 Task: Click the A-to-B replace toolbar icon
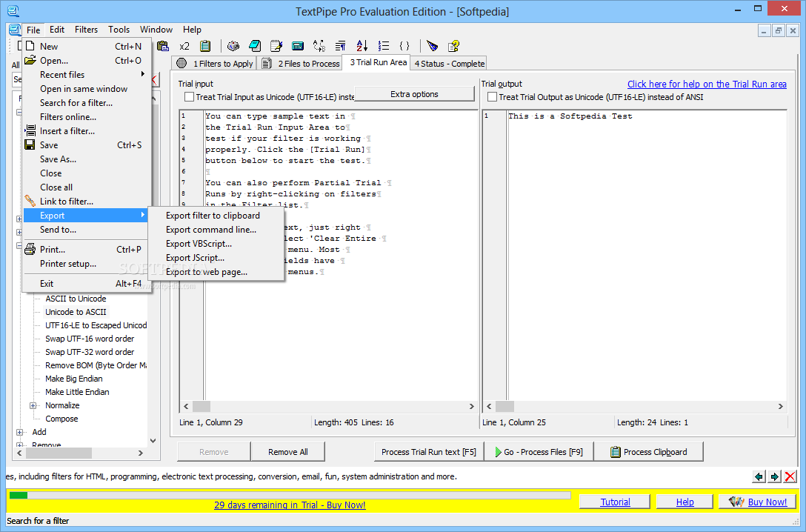coord(319,46)
